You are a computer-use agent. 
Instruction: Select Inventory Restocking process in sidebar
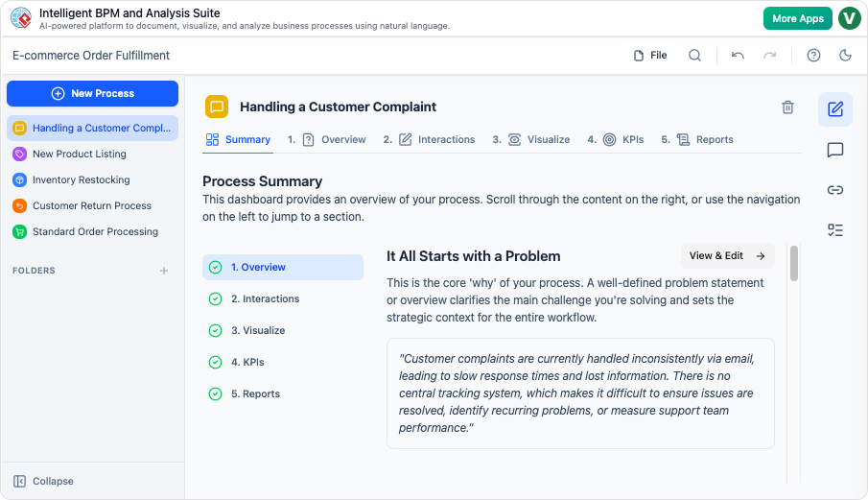point(81,179)
